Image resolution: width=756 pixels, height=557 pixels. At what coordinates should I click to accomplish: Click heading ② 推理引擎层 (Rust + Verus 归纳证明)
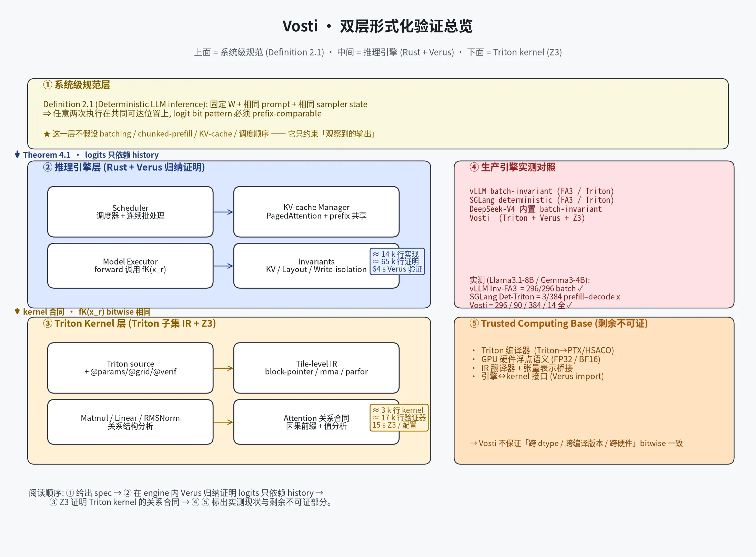coord(124,167)
